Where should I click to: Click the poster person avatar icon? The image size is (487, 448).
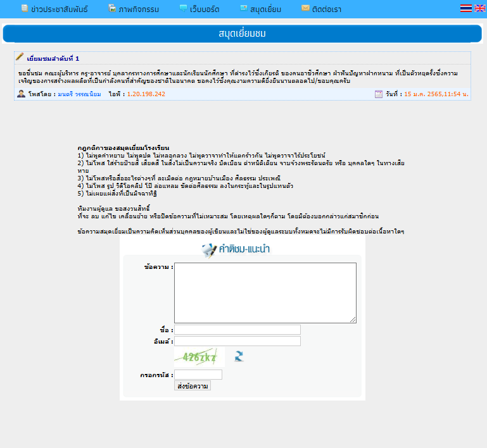pos(21,94)
